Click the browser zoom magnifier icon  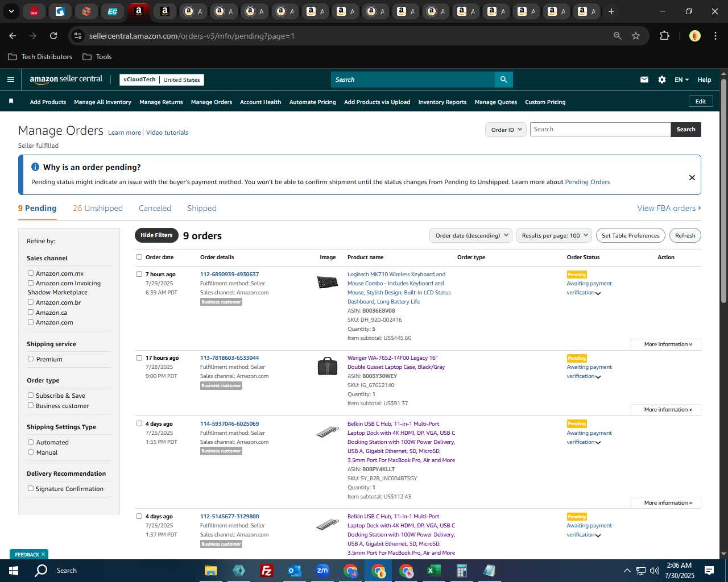pyautogui.click(x=618, y=36)
